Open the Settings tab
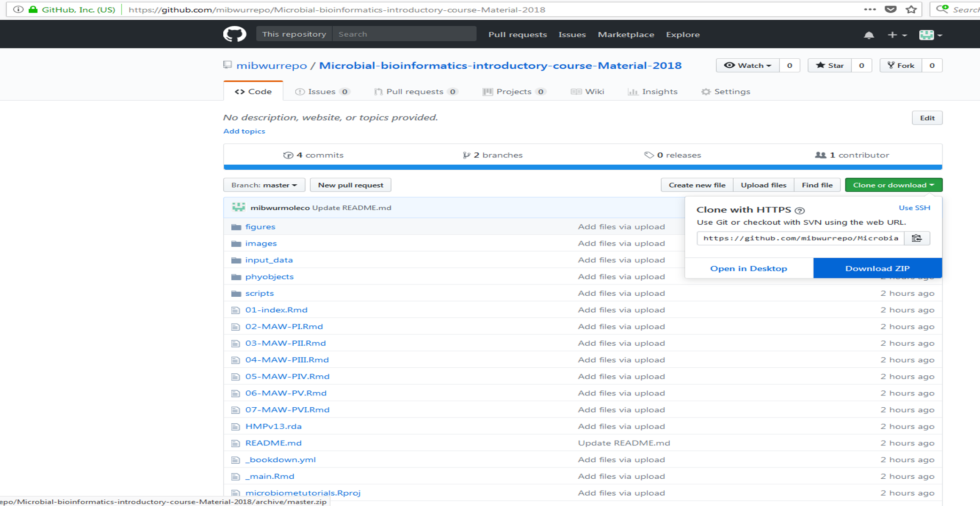Image resolution: width=980 pixels, height=506 pixels. click(x=726, y=92)
